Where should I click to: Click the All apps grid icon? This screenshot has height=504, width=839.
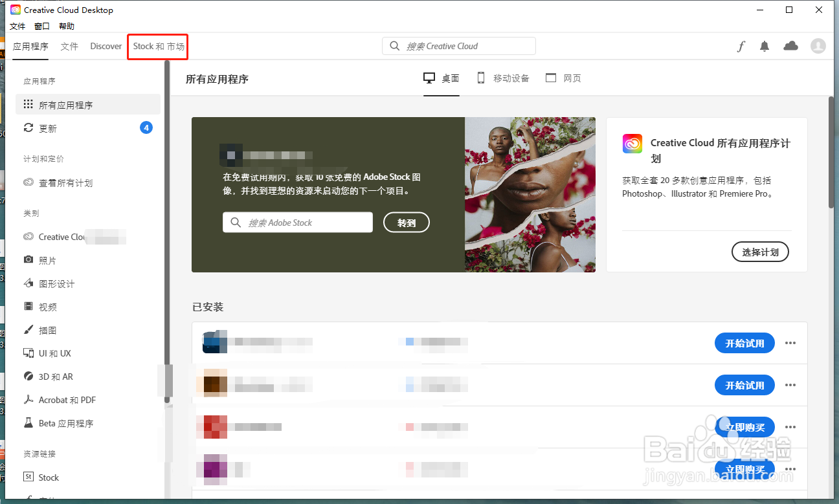tap(28, 104)
